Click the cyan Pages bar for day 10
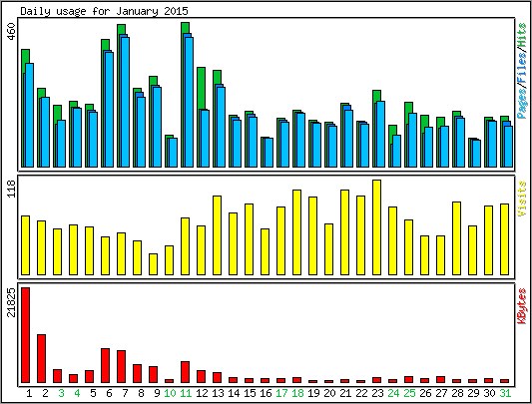The image size is (532, 404). 173,153
